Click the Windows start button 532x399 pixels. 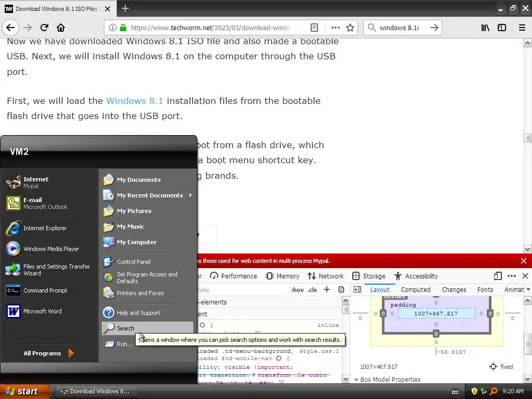tap(25, 391)
